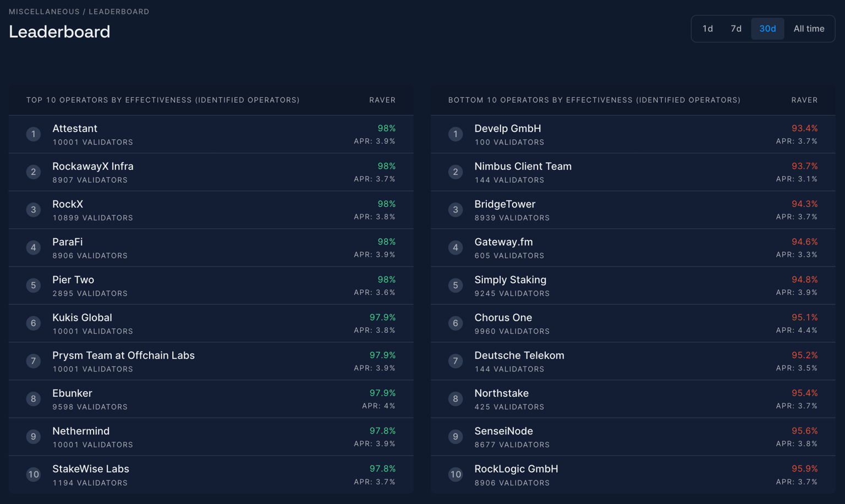Open the Pier Two operator
This screenshot has height=504, width=845.
coord(73,280)
